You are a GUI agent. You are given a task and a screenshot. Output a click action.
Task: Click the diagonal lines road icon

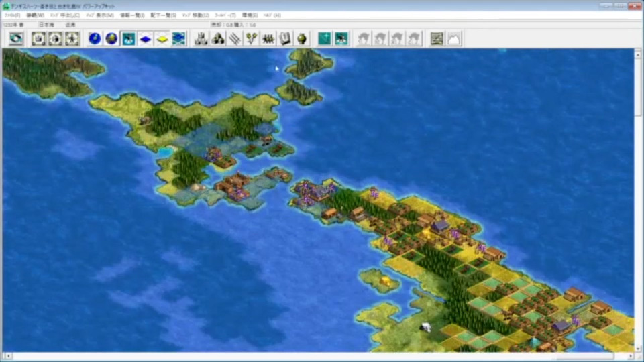235,39
